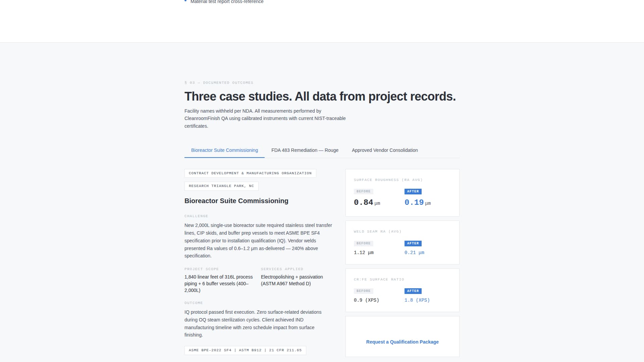Click the Material test report cross-reference item
This screenshot has height=362, width=644.
click(227, 2)
